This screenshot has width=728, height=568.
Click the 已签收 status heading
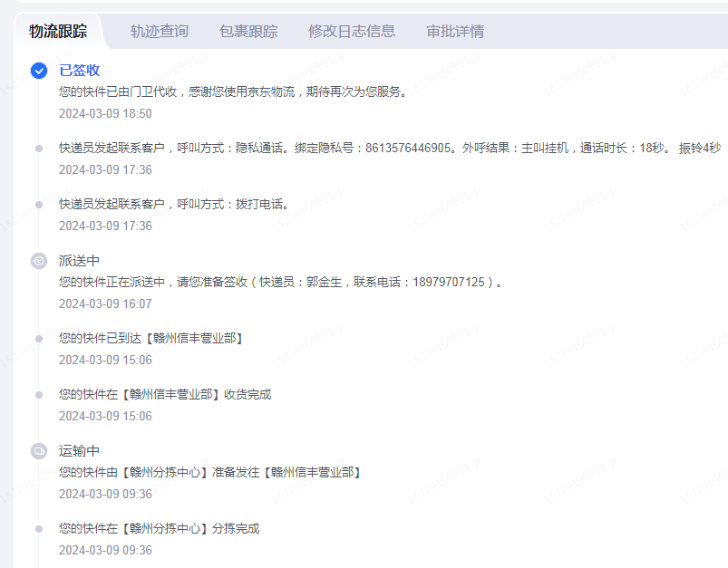click(80, 71)
